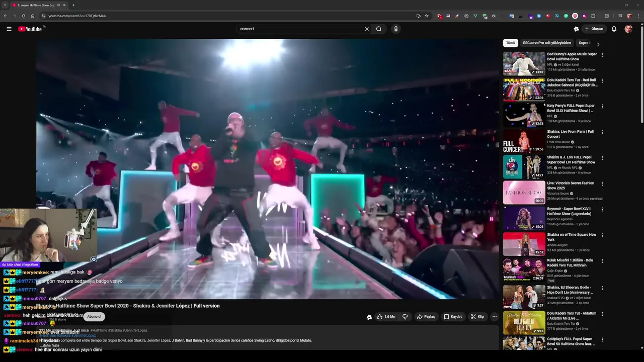The width and height of the screenshot is (644, 362).
Task: Open options for Bad Bunny's Halftime video
Action: [602, 55]
